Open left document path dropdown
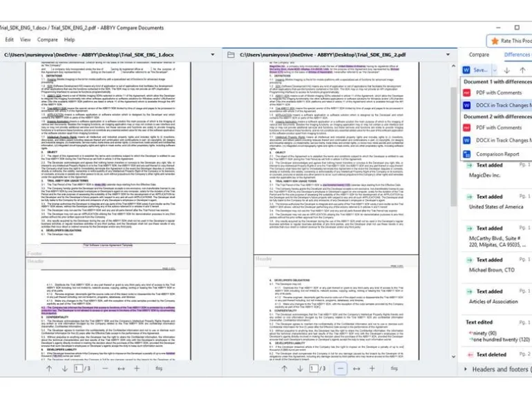Image resolution: width=532 pixels, height=399 pixels. pos(213,55)
